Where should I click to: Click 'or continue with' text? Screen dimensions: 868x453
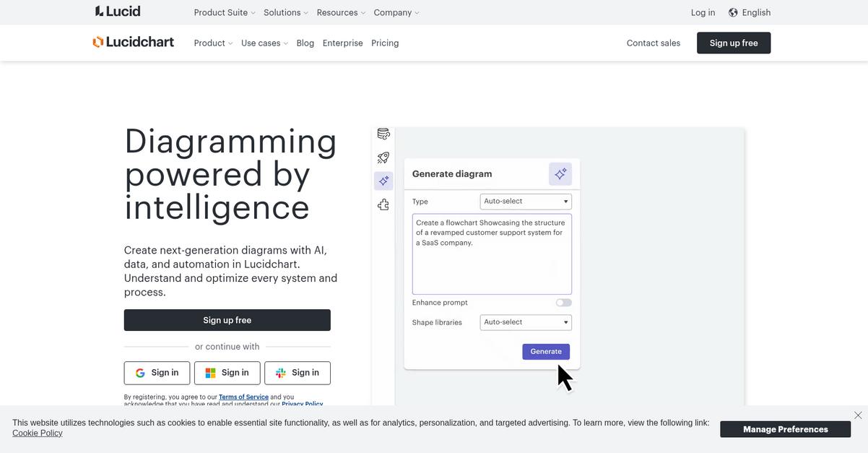(227, 347)
